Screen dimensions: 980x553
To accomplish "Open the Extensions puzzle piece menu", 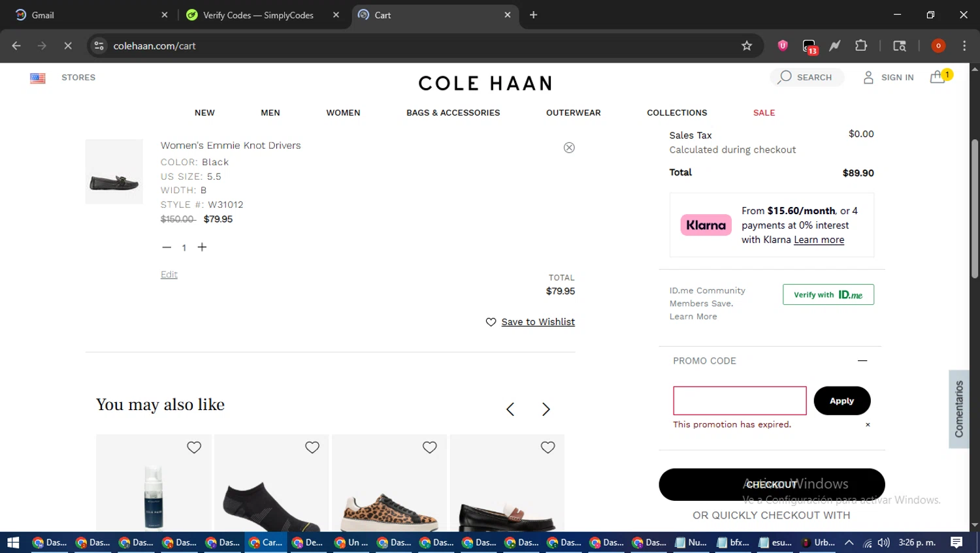I will pos(861,46).
